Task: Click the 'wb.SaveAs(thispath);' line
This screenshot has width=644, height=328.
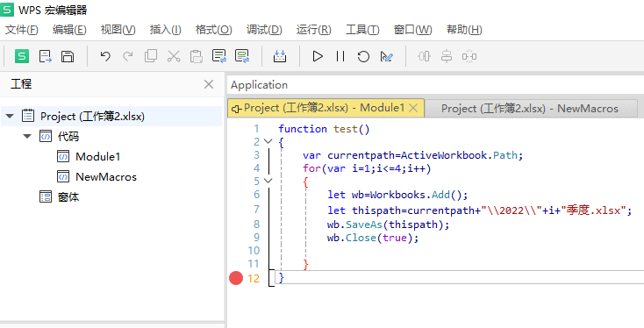Action: point(388,225)
